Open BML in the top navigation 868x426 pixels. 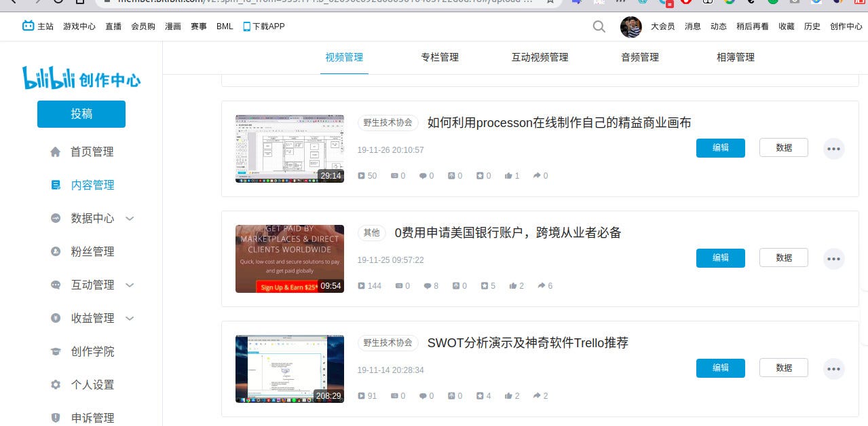coord(225,26)
